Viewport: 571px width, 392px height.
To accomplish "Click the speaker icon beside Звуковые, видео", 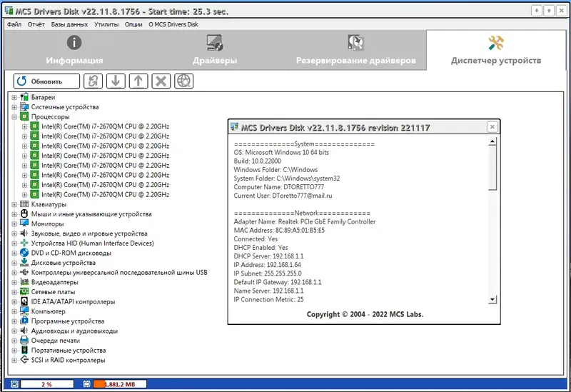I will 24,233.
